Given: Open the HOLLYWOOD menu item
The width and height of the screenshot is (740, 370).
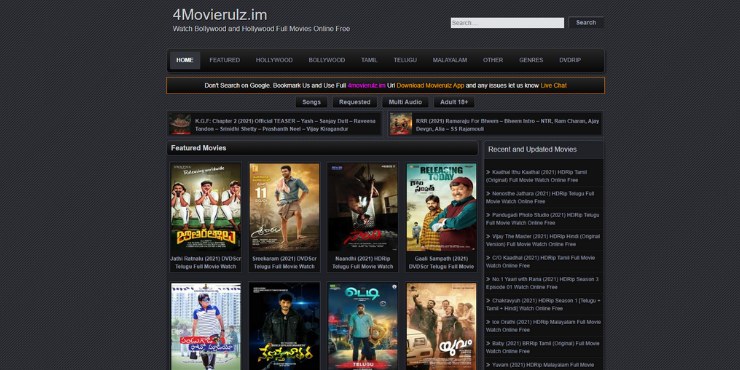Looking at the screenshot, I should tap(274, 60).
